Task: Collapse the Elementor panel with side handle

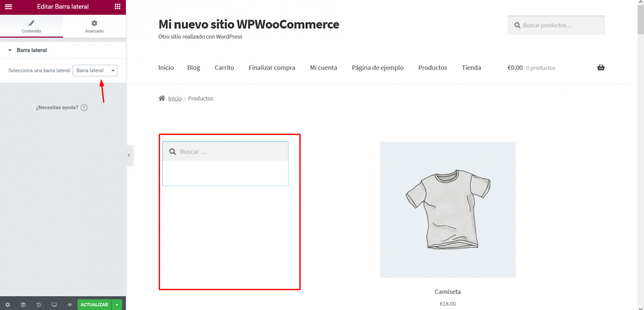Action: [x=129, y=155]
